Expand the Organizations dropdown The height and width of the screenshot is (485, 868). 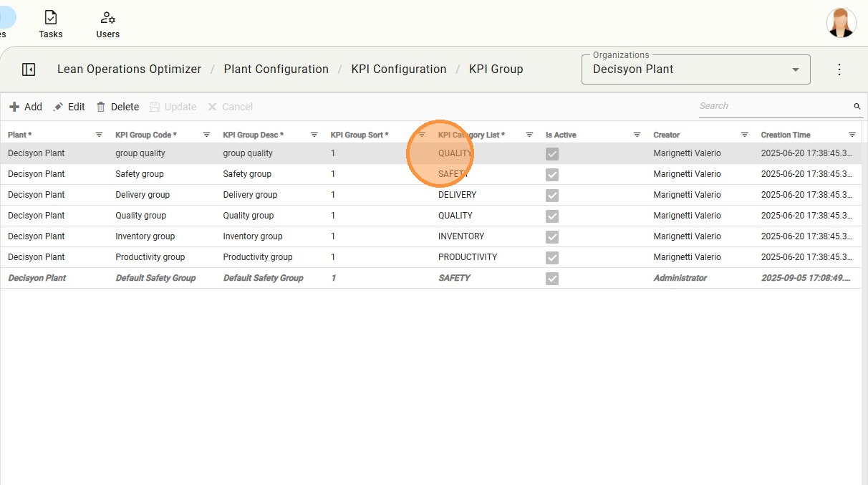(x=795, y=70)
